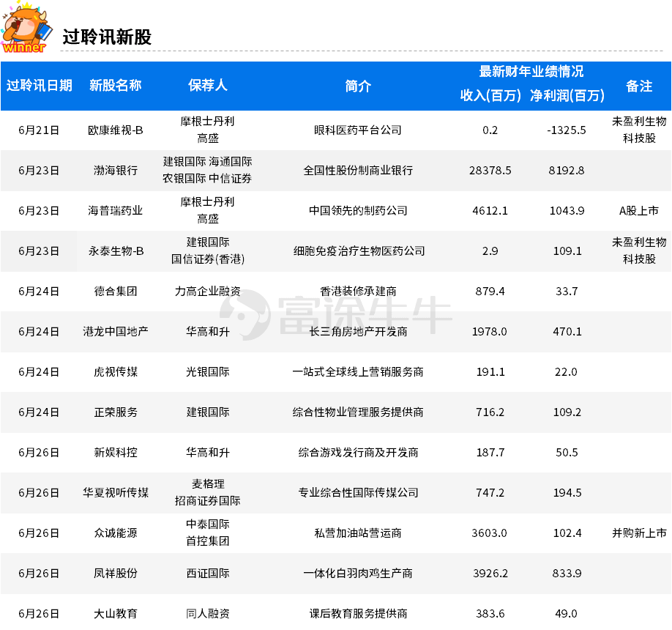Click 私营加油站营运商 description
This screenshot has height=630, width=672.
click(358, 533)
